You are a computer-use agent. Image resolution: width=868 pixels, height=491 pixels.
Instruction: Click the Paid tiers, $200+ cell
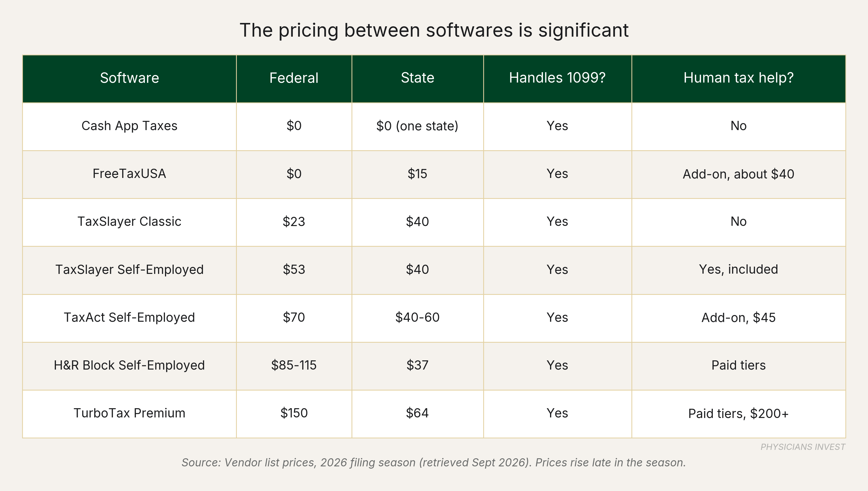(x=739, y=414)
